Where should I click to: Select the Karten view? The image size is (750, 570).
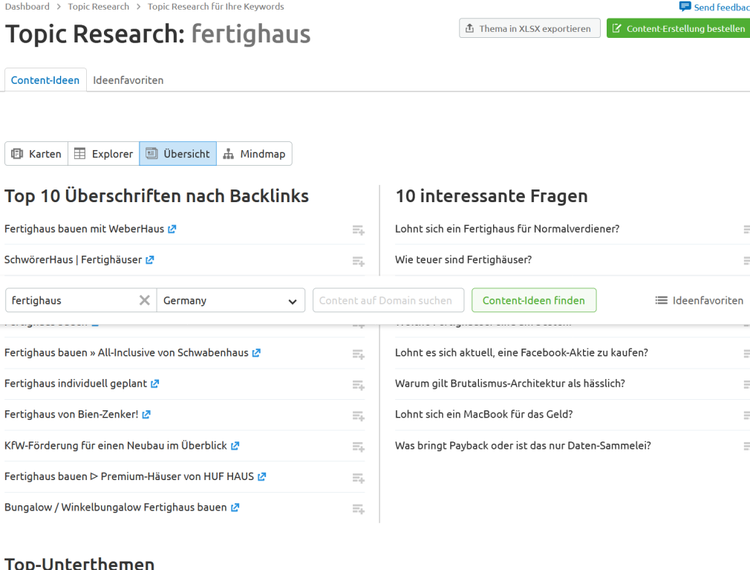pyautogui.click(x=36, y=154)
